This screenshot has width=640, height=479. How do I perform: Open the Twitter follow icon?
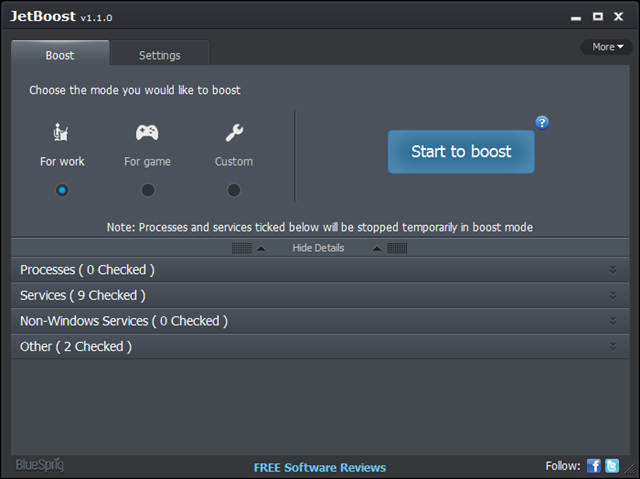[x=612, y=466]
